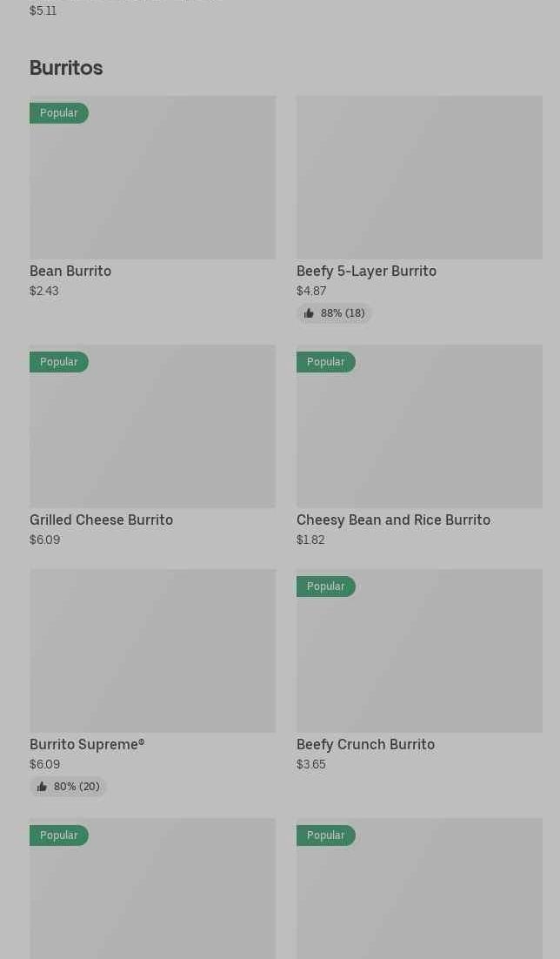Image resolution: width=560 pixels, height=959 pixels.
Task: Click the 80% (20) rating badge
Action: click(69, 787)
